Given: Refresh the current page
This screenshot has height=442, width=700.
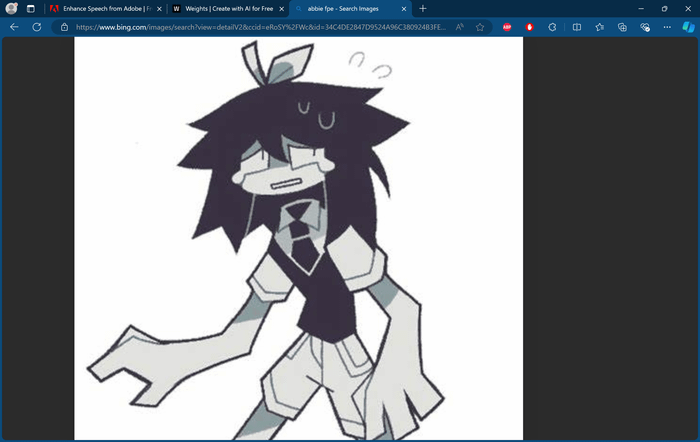Looking at the screenshot, I should [37, 27].
